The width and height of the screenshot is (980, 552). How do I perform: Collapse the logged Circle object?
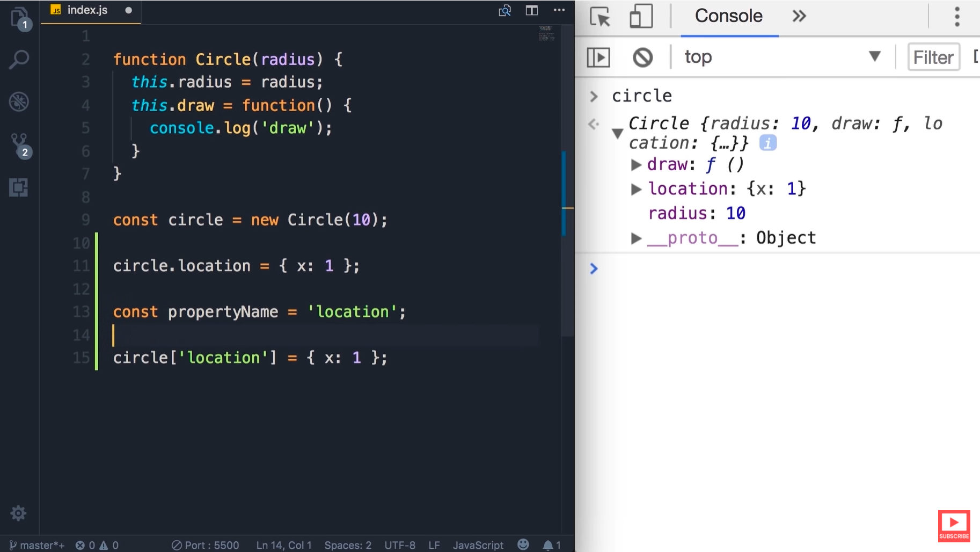click(x=617, y=133)
